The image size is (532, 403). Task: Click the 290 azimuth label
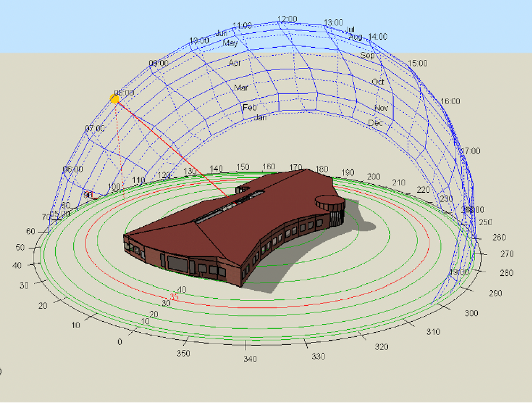coord(495,294)
